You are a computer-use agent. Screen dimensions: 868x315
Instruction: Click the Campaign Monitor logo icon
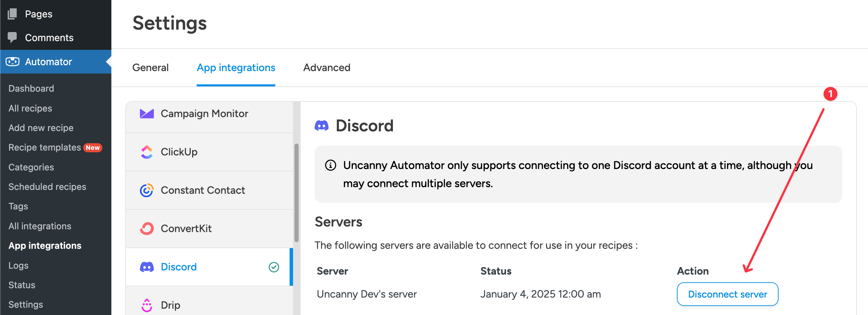pyautogui.click(x=147, y=114)
